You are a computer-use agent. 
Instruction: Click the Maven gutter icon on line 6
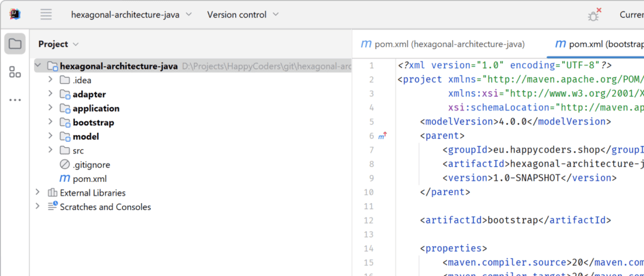pyautogui.click(x=382, y=136)
